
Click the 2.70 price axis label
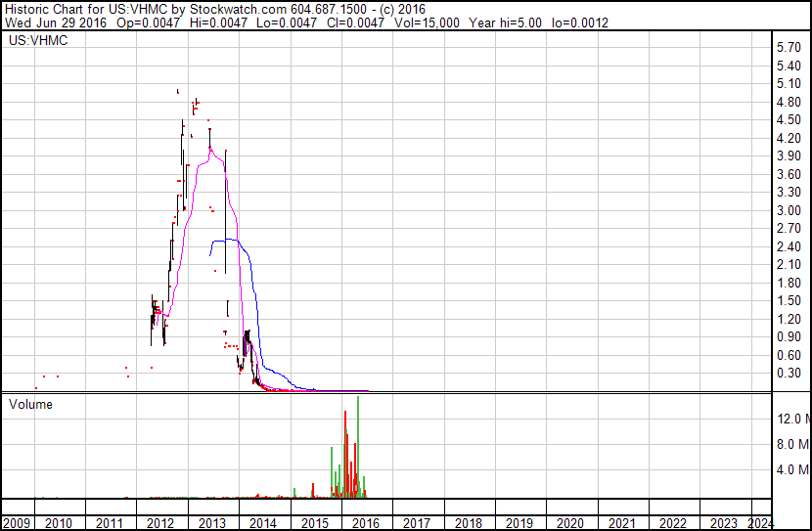click(x=789, y=228)
